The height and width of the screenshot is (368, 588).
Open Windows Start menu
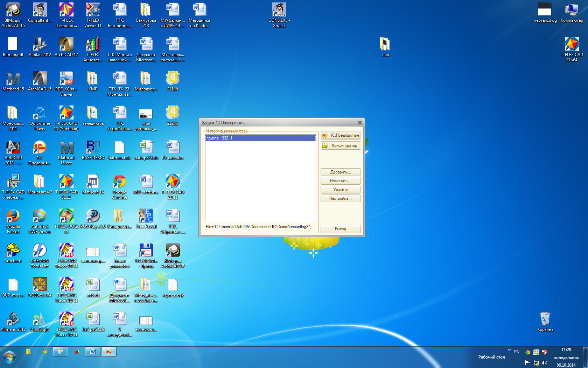tap(9, 357)
